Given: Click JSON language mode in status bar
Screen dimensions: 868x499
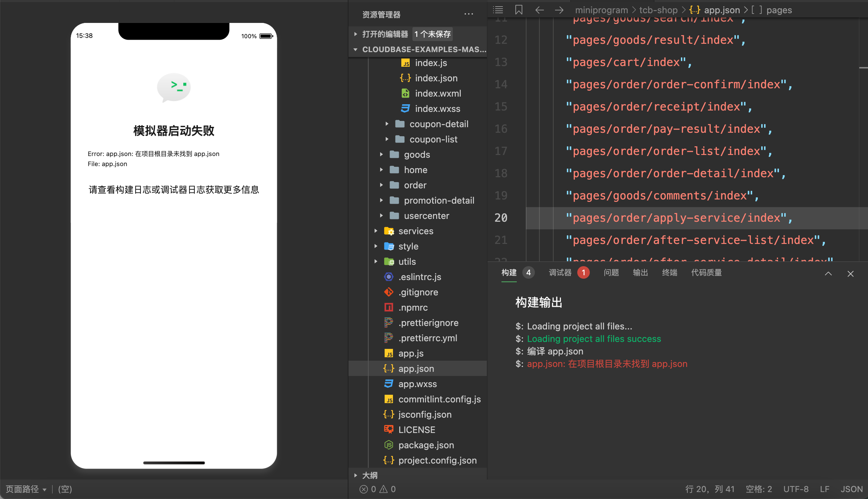Looking at the screenshot, I should [851, 489].
